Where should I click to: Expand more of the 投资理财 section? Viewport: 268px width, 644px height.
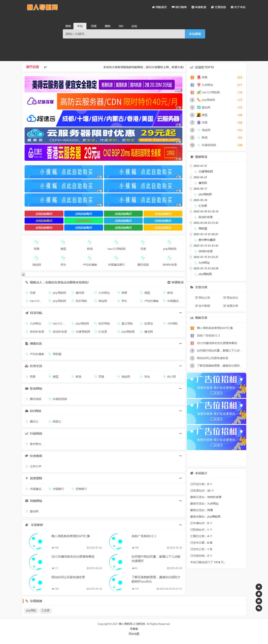tap(180, 478)
